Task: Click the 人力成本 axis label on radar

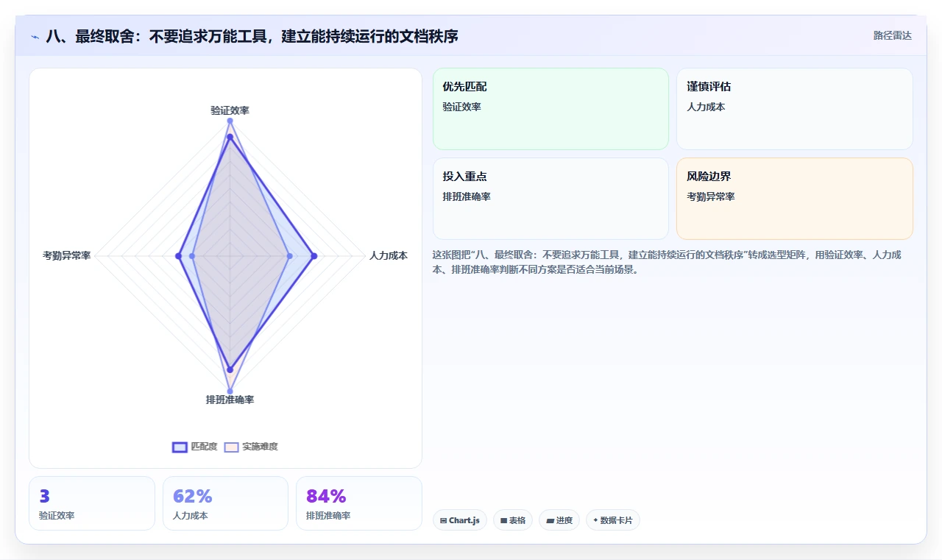Action: point(389,256)
